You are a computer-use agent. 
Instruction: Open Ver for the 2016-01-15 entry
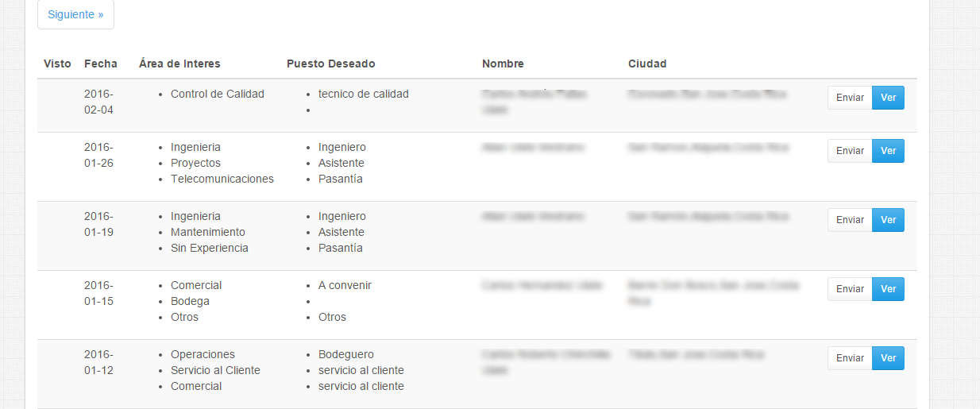(888, 289)
